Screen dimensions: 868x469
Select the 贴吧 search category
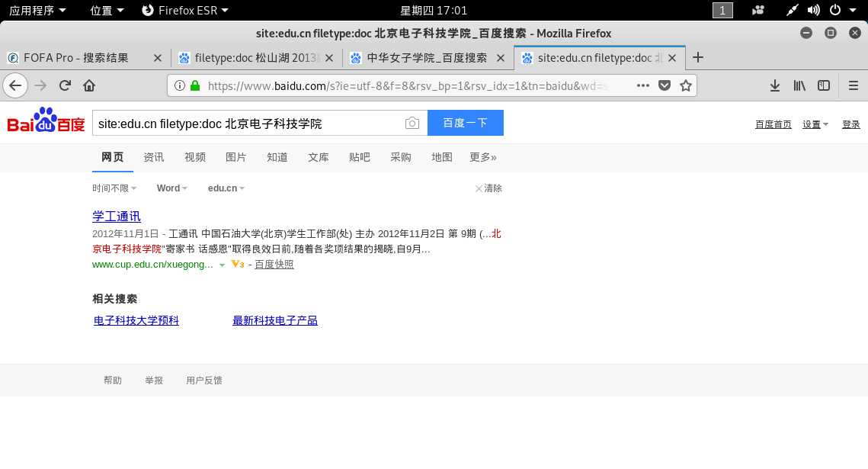point(359,157)
